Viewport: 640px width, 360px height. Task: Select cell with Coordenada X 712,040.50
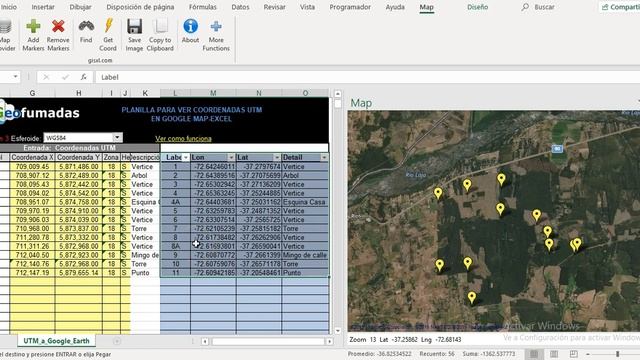(x=32, y=255)
